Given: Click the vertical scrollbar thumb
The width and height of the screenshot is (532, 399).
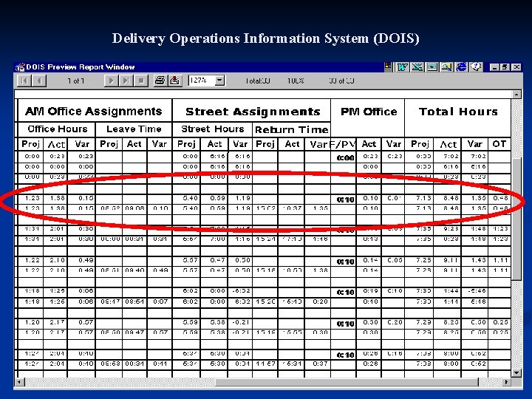Looking at the screenshot, I should pyautogui.click(x=516, y=219).
